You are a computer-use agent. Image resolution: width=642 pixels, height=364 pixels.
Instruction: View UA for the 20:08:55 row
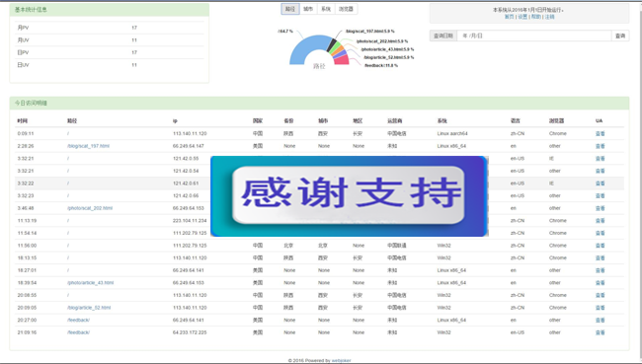[x=600, y=295]
